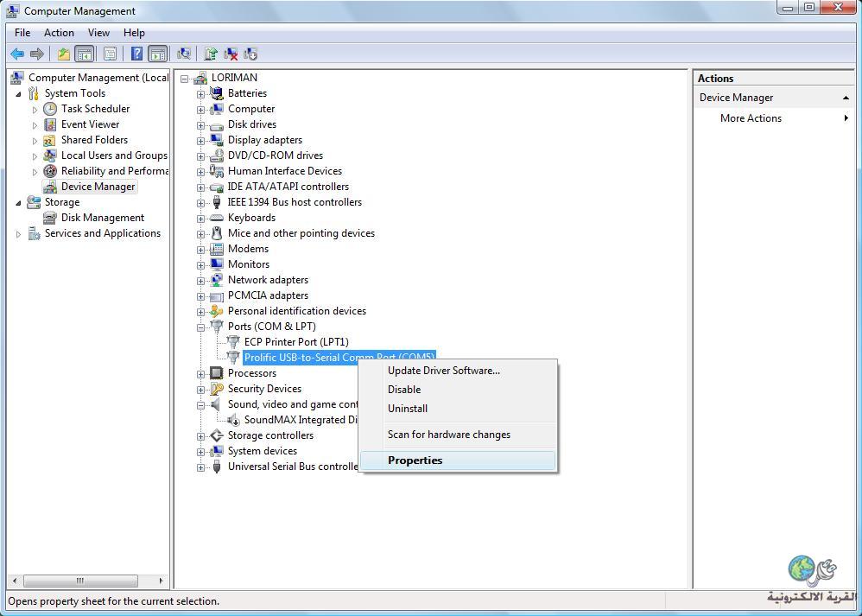Click the Uninstall device toolbar icon
The height and width of the screenshot is (616, 862).
click(x=231, y=54)
